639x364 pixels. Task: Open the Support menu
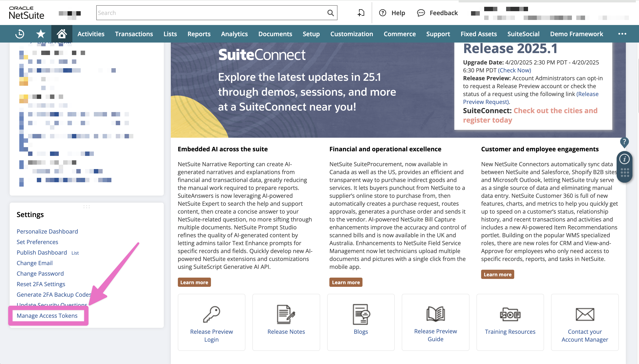(438, 34)
